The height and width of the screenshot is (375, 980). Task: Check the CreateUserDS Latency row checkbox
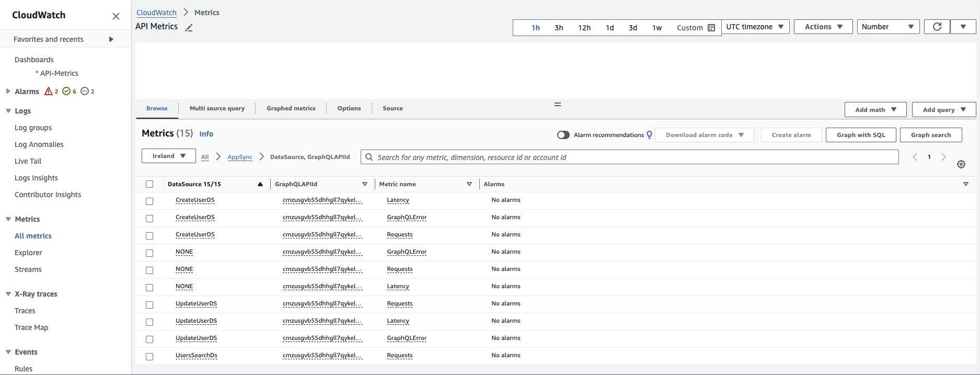tap(149, 201)
